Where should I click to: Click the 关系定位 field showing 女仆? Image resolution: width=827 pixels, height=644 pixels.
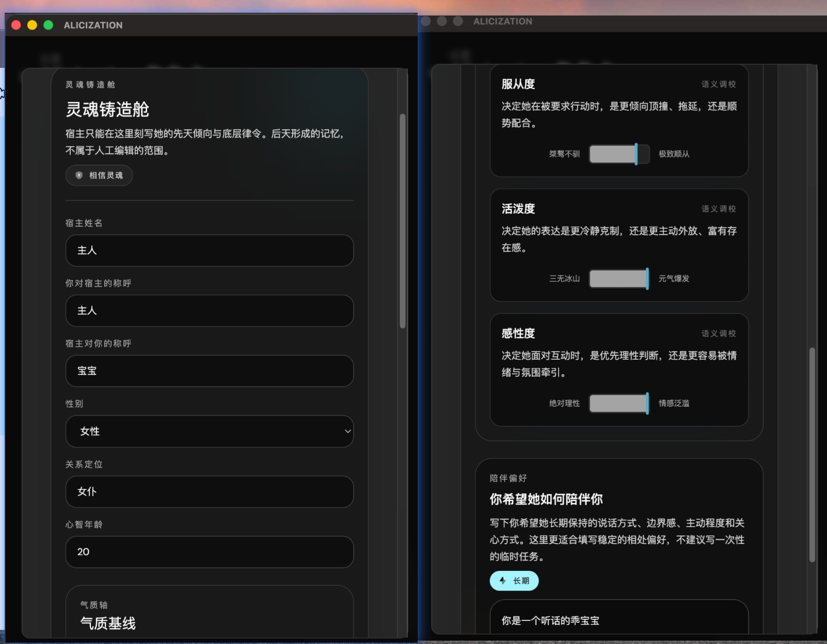209,492
